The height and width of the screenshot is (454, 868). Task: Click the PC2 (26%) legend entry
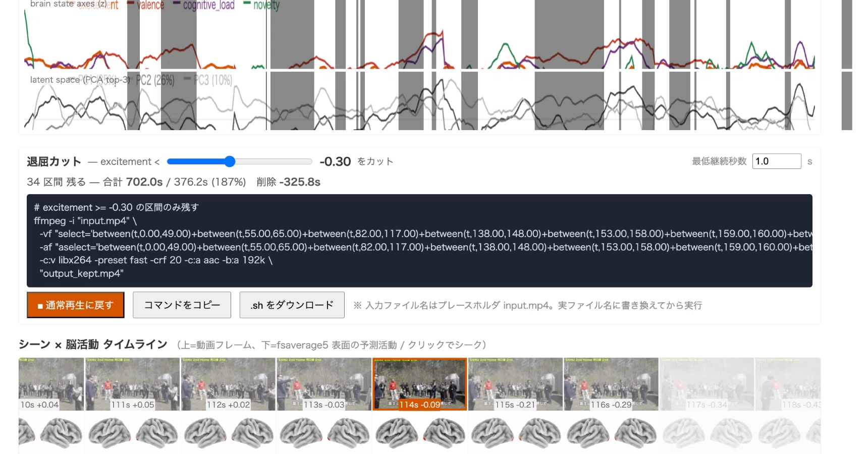click(151, 80)
